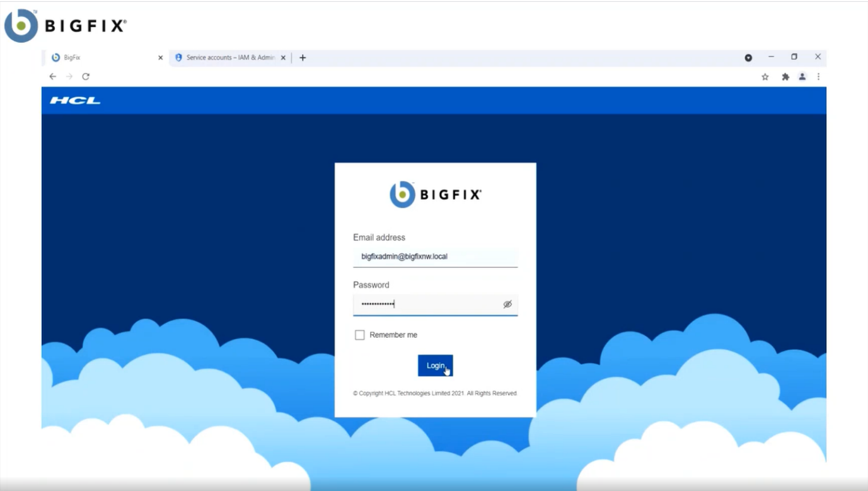Enable the Remember me checkbox
This screenshot has height=491, width=868.
coord(360,335)
